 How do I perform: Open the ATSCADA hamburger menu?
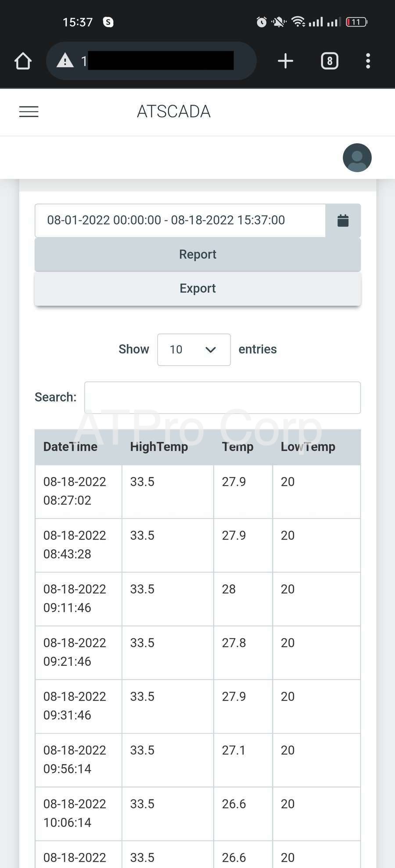(29, 112)
